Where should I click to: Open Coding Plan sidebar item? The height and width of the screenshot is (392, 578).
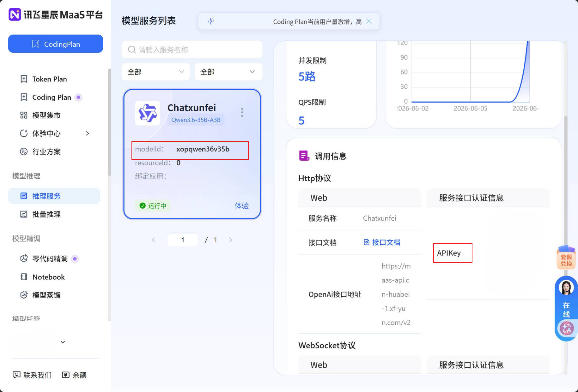pos(52,97)
